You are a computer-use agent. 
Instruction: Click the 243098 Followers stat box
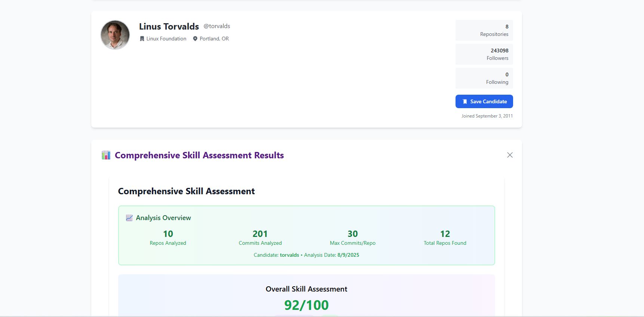click(484, 54)
